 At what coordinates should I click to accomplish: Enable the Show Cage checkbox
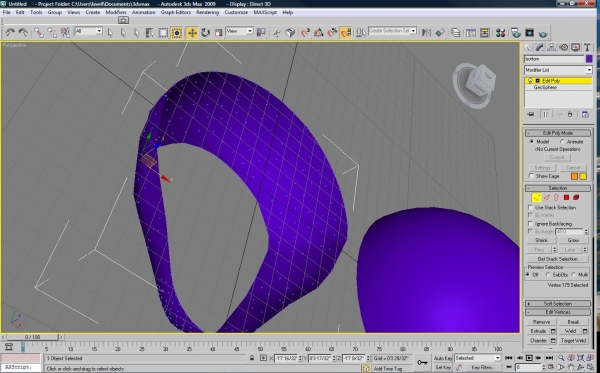pos(531,176)
